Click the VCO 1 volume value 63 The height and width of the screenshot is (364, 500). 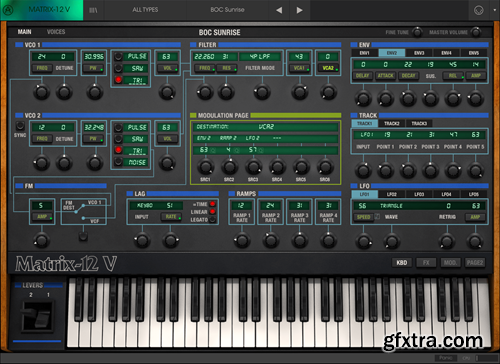coord(167,57)
